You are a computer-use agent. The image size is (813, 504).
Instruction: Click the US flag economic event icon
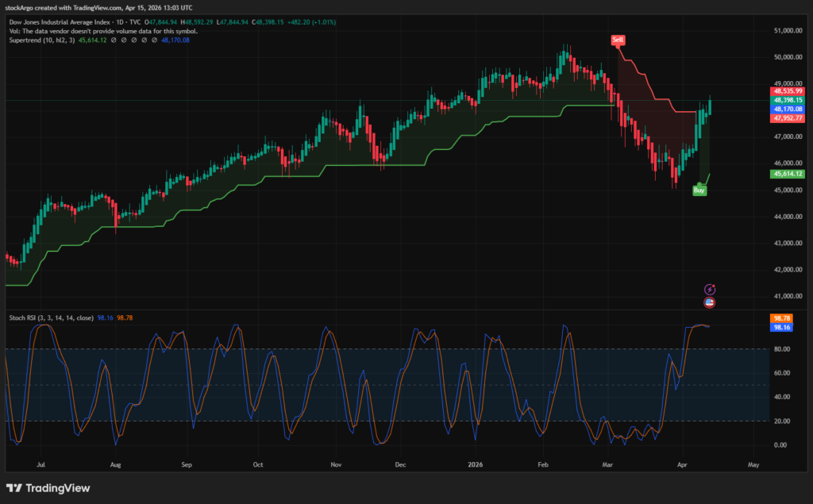pyautogui.click(x=710, y=302)
